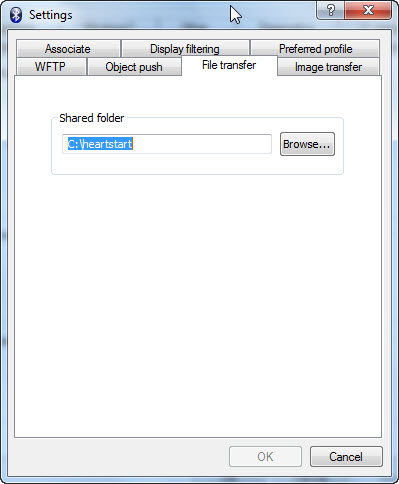Switch to the Image transfer tab

click(328, 67)
